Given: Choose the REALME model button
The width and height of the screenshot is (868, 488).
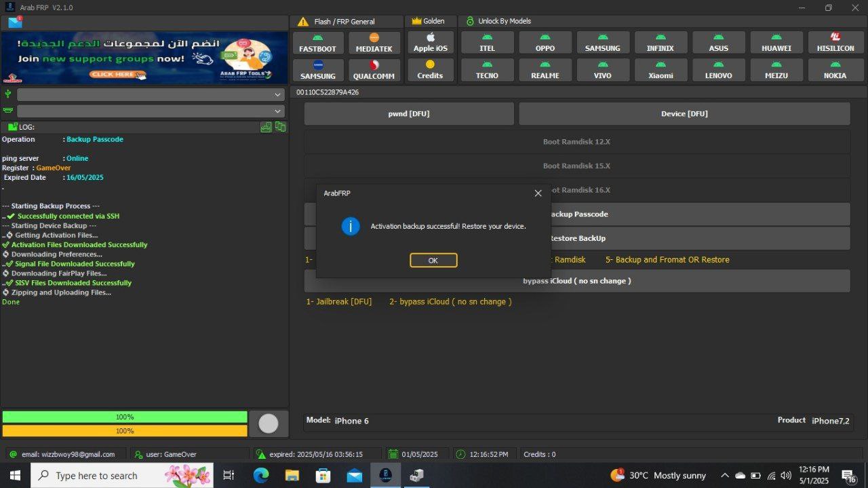Looking at the screenshot, I should click(545, 70).
